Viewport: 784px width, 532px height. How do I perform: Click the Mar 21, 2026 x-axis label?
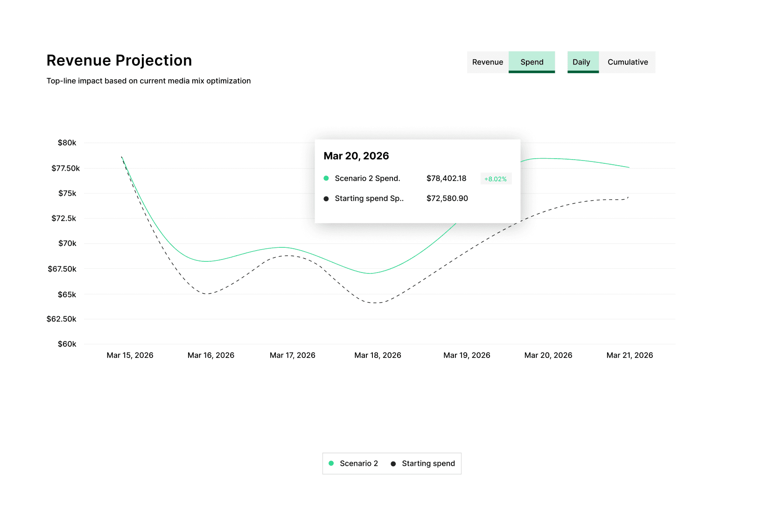pyautogui.click(x=630, y=355)
